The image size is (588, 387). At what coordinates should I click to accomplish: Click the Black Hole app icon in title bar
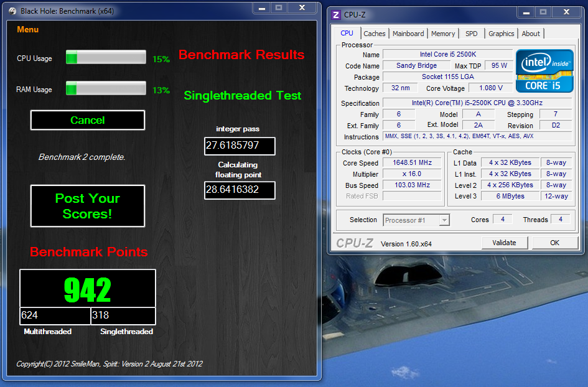12,11
